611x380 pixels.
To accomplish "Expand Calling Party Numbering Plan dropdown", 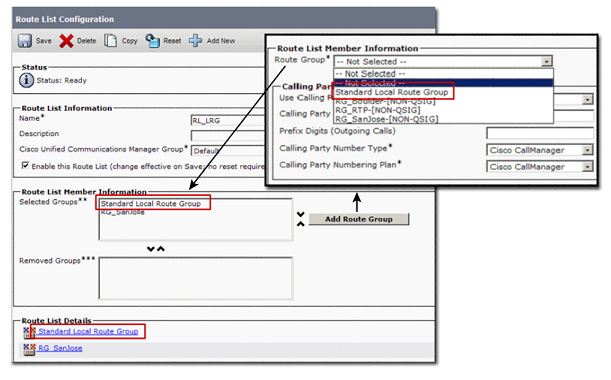I will coord(587,167).
